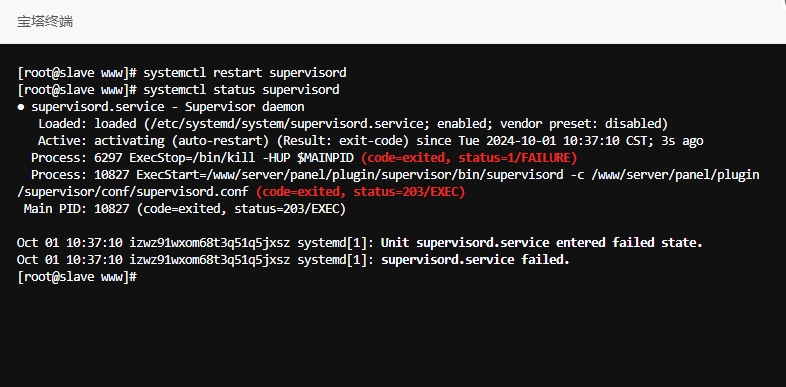The height and width of the screenshot is (387, 786).
Task: Click the "vendor preset: disabled" text
Action: (x=580, y=124)
